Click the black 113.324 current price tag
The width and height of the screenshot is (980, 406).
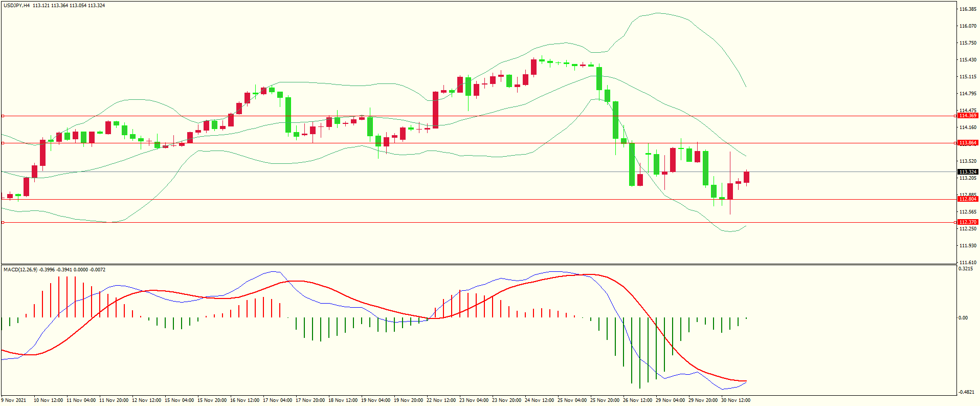click(x=968, y=172)
